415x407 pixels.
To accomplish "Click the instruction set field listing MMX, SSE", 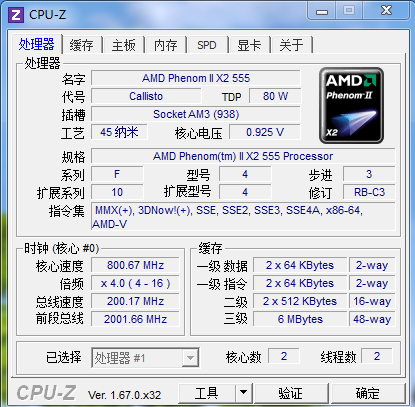I will [x=243, y=217].
